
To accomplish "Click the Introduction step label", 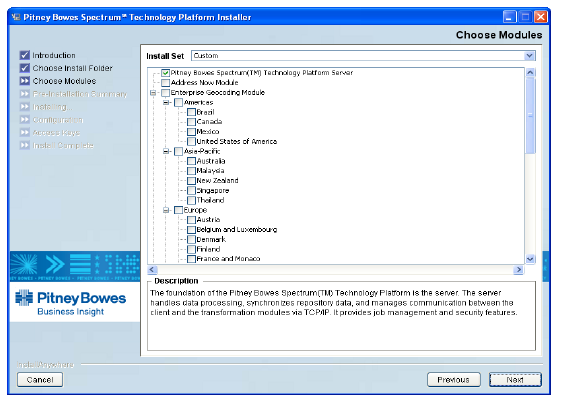I will [54, 55].
